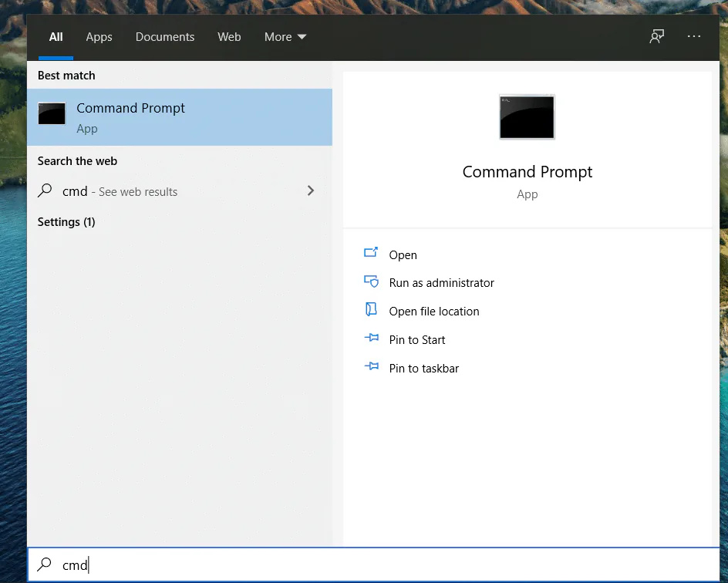Click the Best match heading

66,76
